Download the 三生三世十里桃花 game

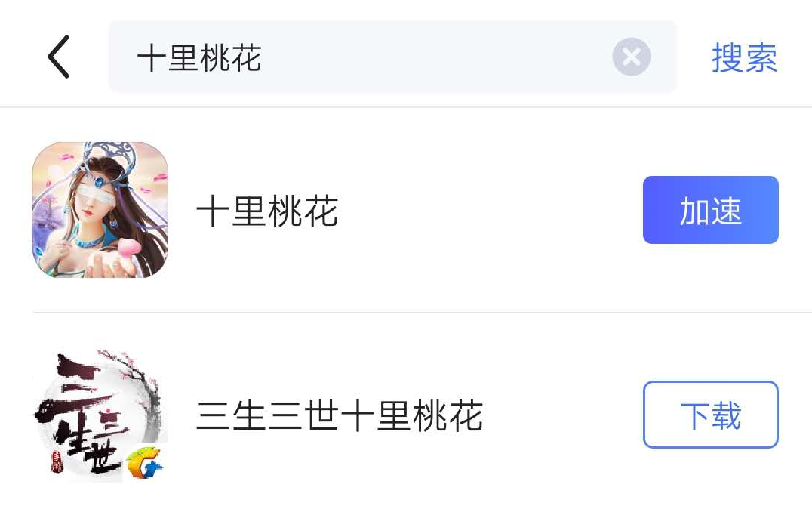711,415
